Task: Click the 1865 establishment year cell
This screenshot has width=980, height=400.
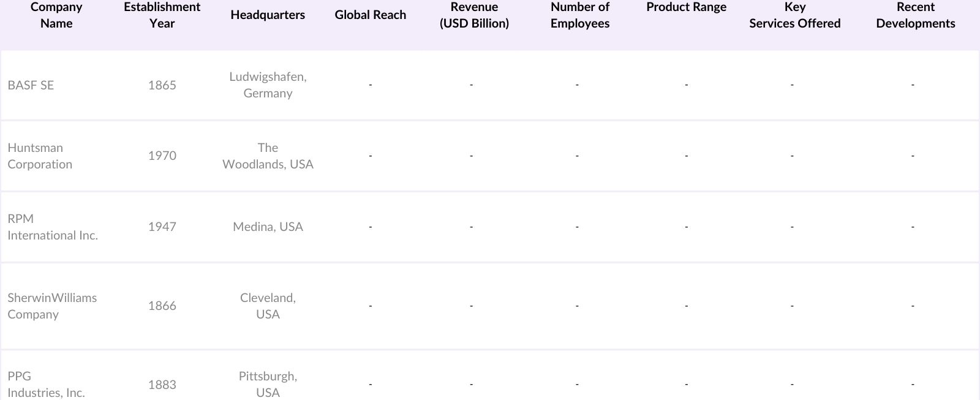Action: coord(162,85)
